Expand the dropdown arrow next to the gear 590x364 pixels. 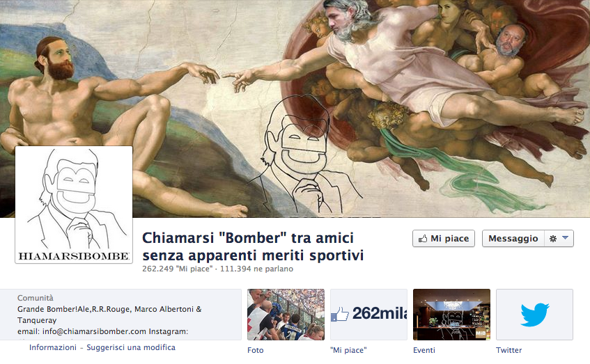pos(565,238)
